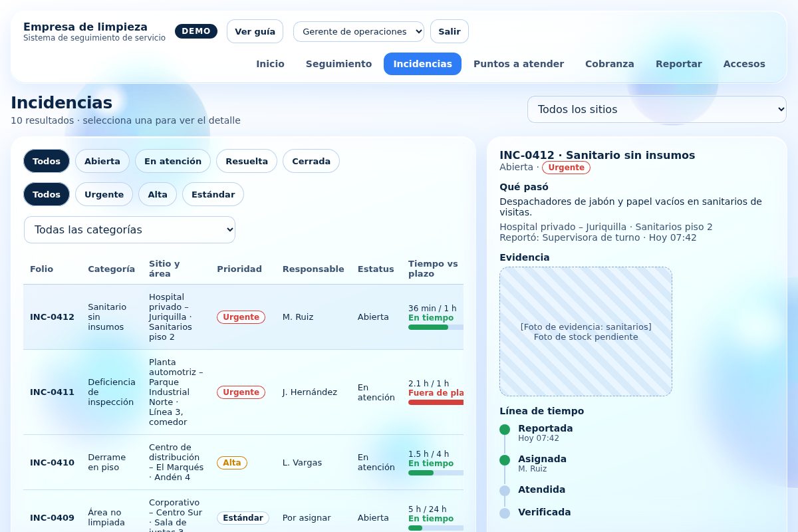Click responsible J. Hernández
The height and width of the screenshot is (532, 798).
(x=310, y=392)
